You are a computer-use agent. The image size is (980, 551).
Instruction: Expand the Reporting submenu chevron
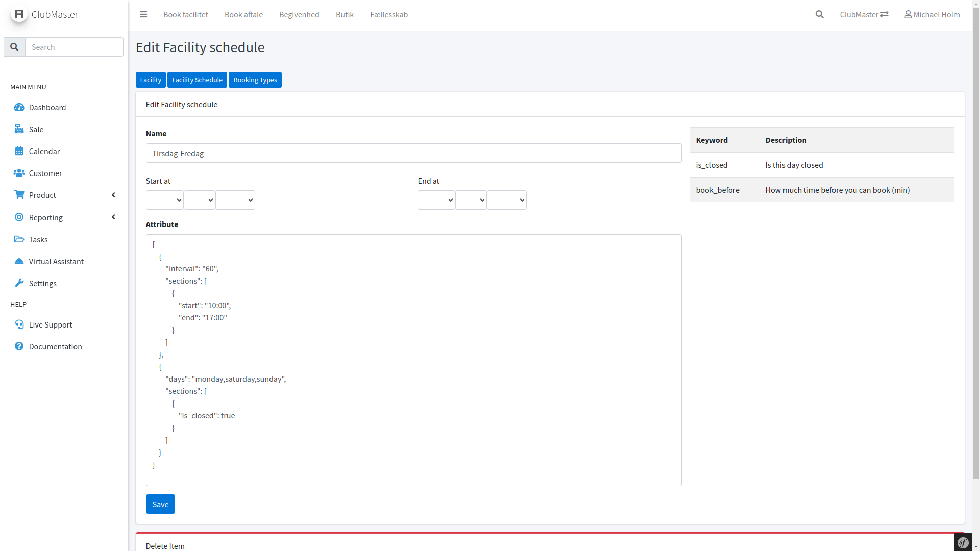click(x=113, y=217)
